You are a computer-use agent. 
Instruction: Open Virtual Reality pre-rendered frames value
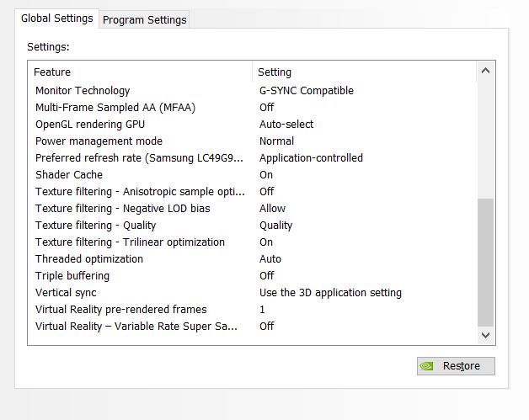pyautogui.click(x=262, y=310)
